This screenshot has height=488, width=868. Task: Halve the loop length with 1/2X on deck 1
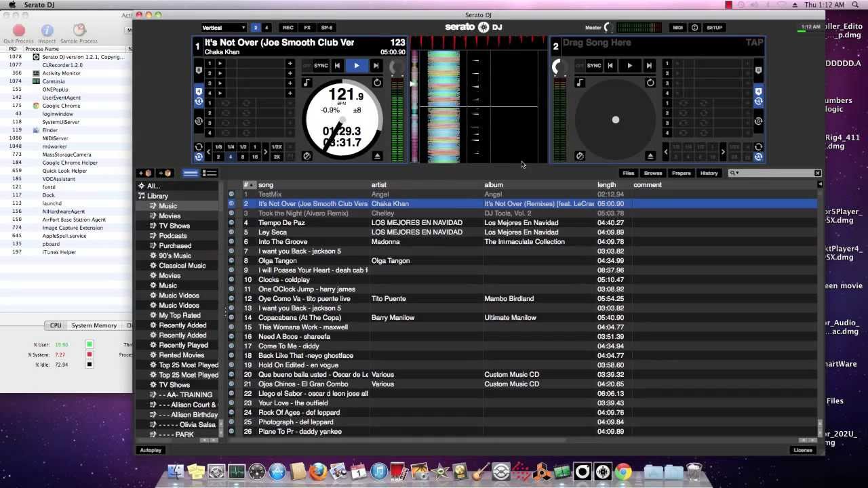pos(277,147)
